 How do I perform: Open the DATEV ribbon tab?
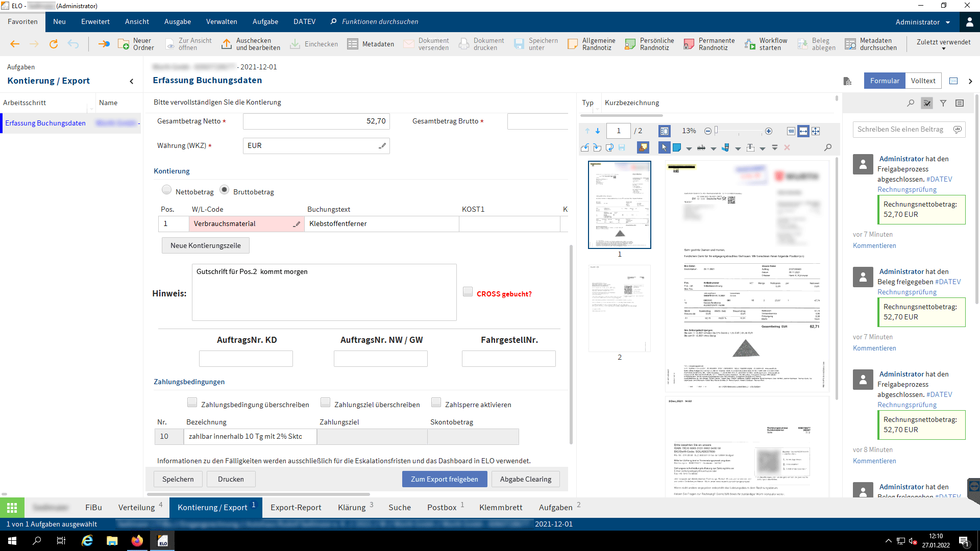[304, 22]
